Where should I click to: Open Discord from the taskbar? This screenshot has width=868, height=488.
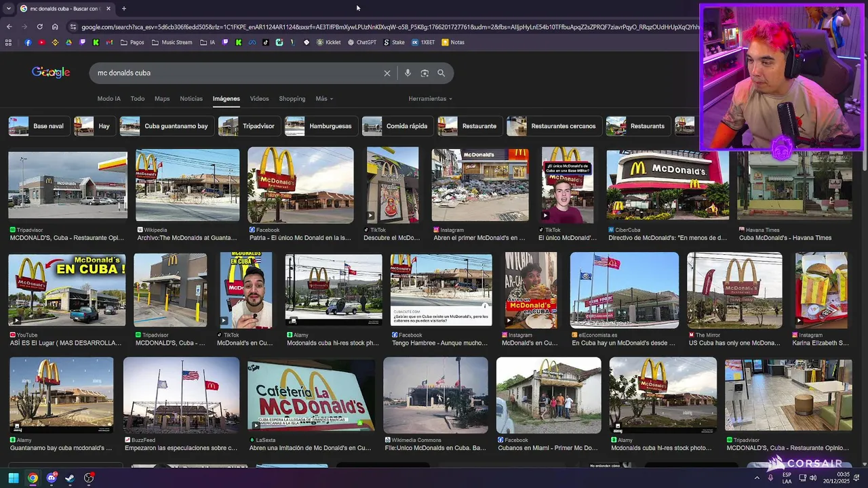(52, 478)
